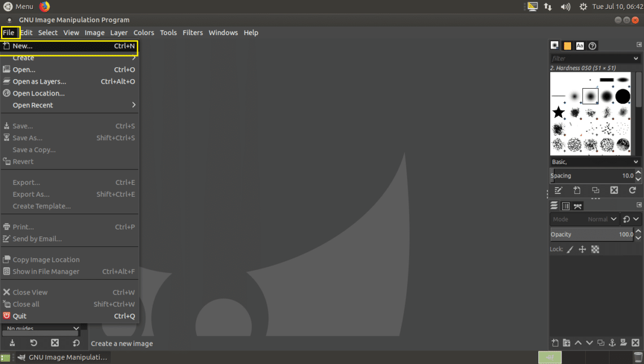Switch to the Channels tab
Screen dimensions: 644x364
point(565,206)
